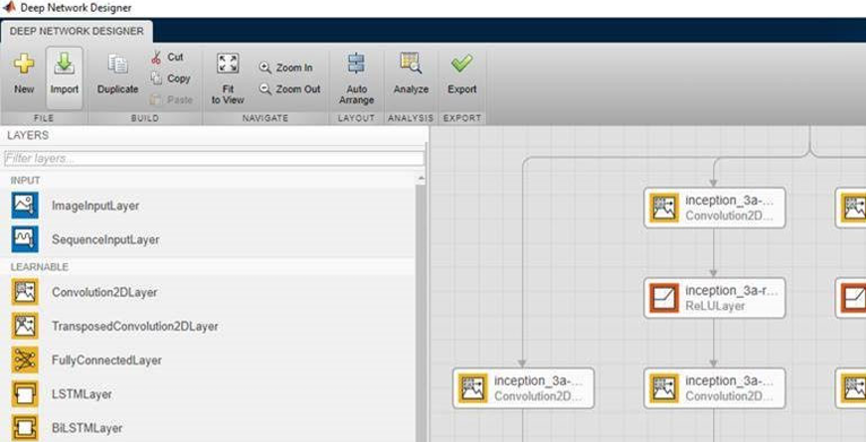Select the bottom-left inception_3a Convolution2D node
This screenshot has height=442, width=868.
point(523,388)
